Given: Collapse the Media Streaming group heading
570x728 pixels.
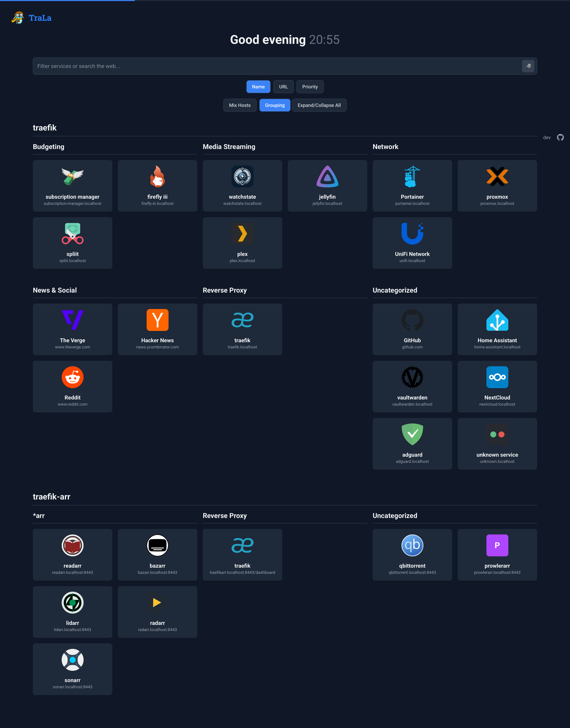Looking at the screenshot, I should 229,147.
